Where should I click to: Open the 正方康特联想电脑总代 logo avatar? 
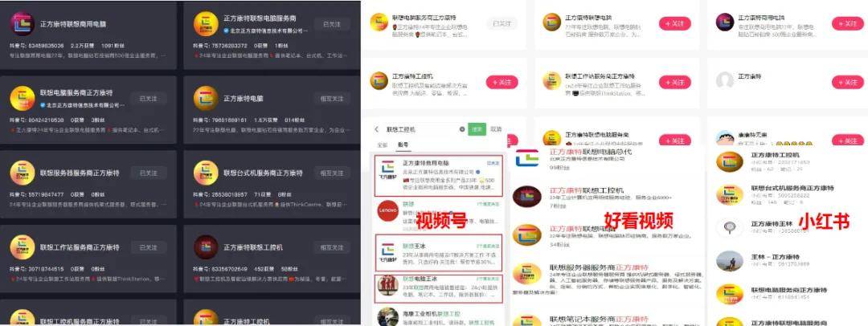[x=527, y=157]
